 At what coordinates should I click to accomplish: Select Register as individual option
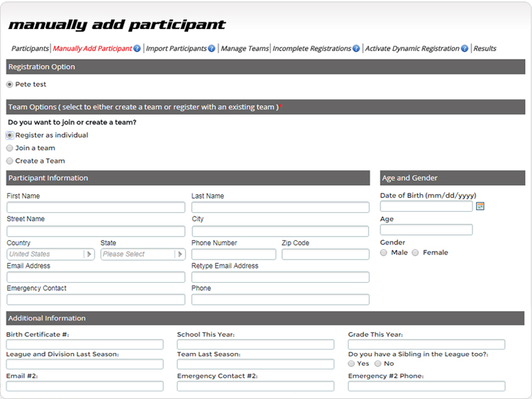point(9,135)
